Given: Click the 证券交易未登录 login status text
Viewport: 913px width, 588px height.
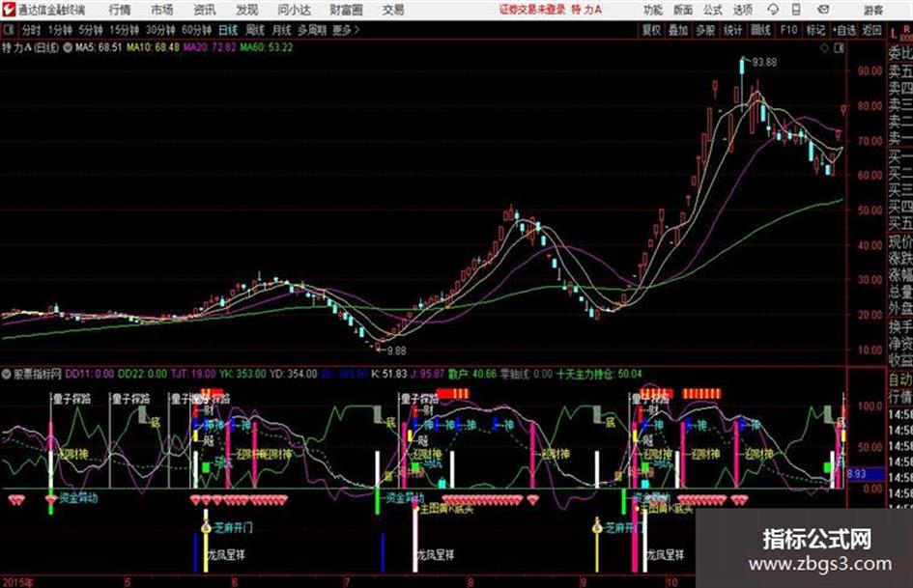Looking at the screenshot, I should 532,10.
